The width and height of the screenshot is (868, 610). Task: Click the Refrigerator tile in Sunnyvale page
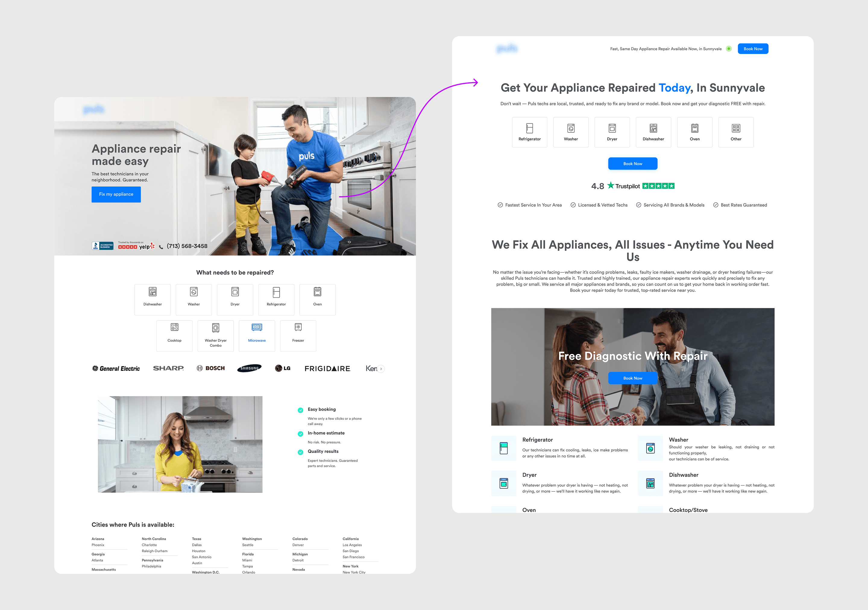[529, 132]
